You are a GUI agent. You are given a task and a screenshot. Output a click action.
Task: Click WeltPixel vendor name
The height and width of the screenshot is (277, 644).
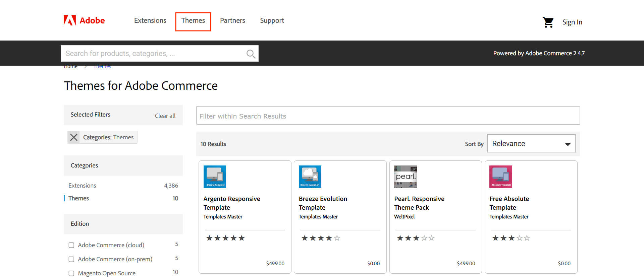(405, 217)
